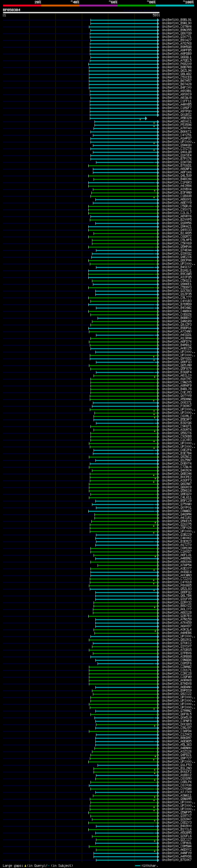
Task: Click the UniRef100_Q9AKE1 label
Action: (176, 284)
